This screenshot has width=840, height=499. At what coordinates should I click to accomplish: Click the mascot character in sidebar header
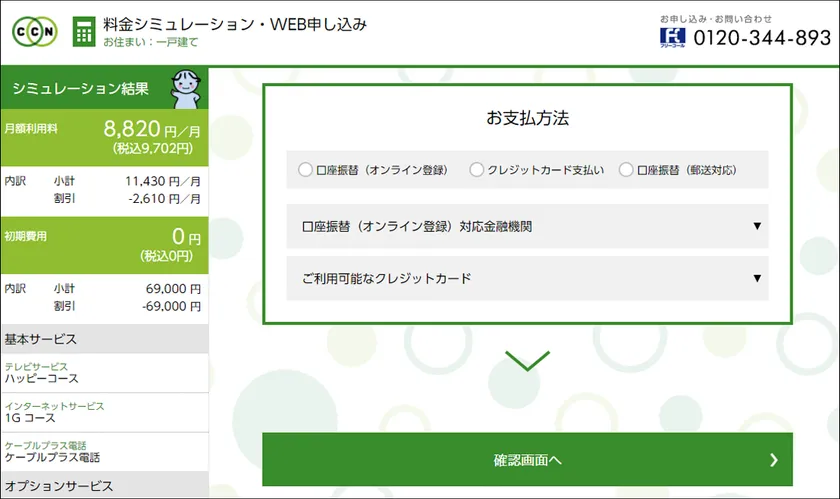185,88
